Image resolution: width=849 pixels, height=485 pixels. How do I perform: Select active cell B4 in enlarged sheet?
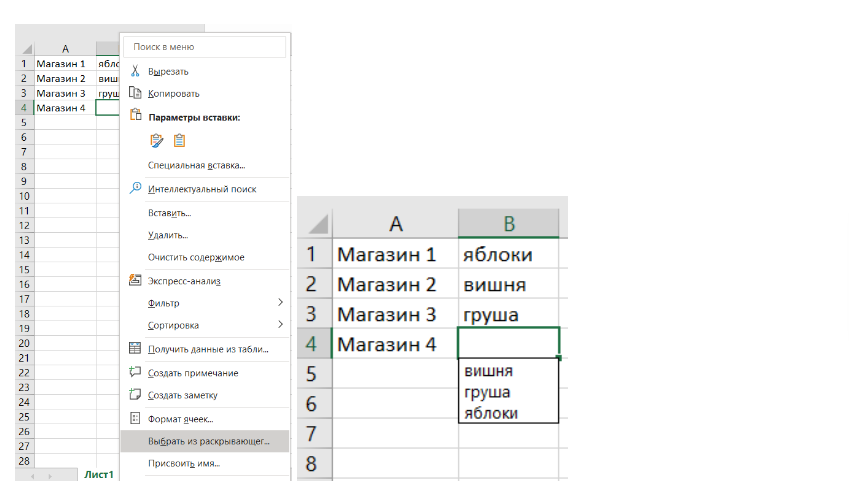(x=508, y=343)
